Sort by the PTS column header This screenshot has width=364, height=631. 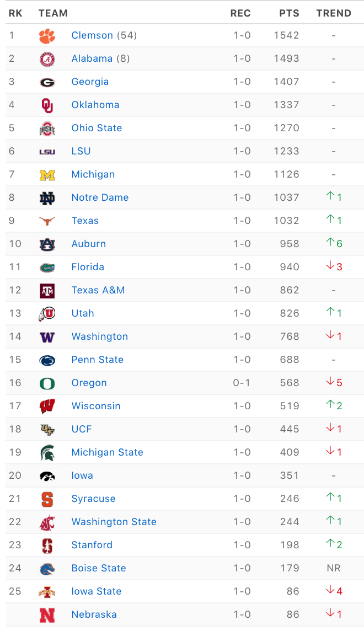click(289, 13)
